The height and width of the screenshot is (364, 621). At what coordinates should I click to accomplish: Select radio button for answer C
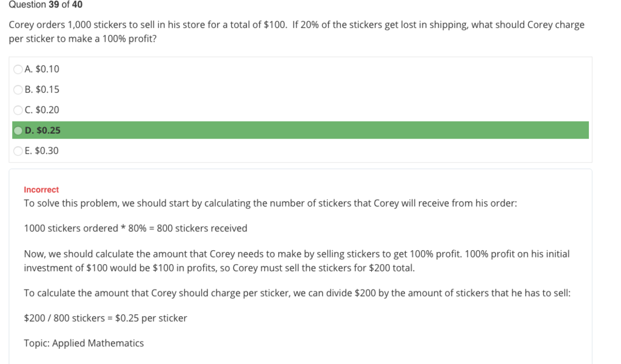click(x=18, y=110)
